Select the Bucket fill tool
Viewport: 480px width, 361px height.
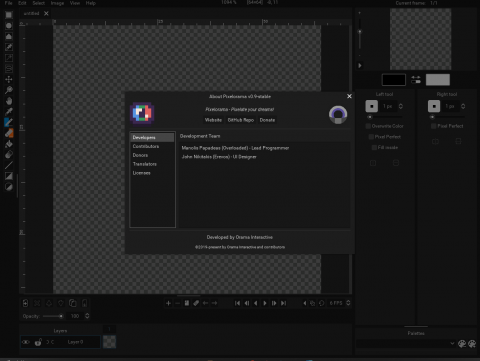click(9, 144)
